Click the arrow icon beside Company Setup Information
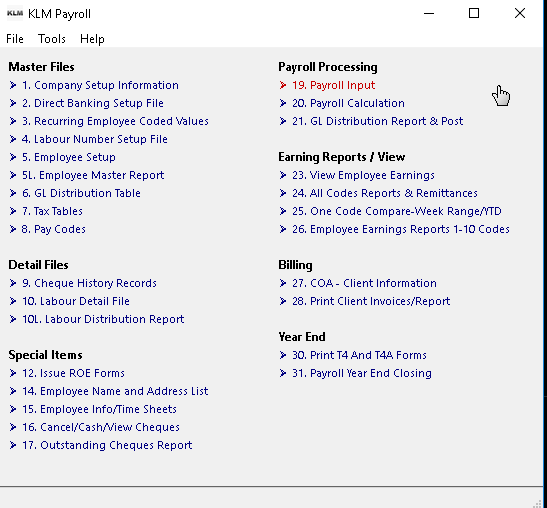 point(13,85)
